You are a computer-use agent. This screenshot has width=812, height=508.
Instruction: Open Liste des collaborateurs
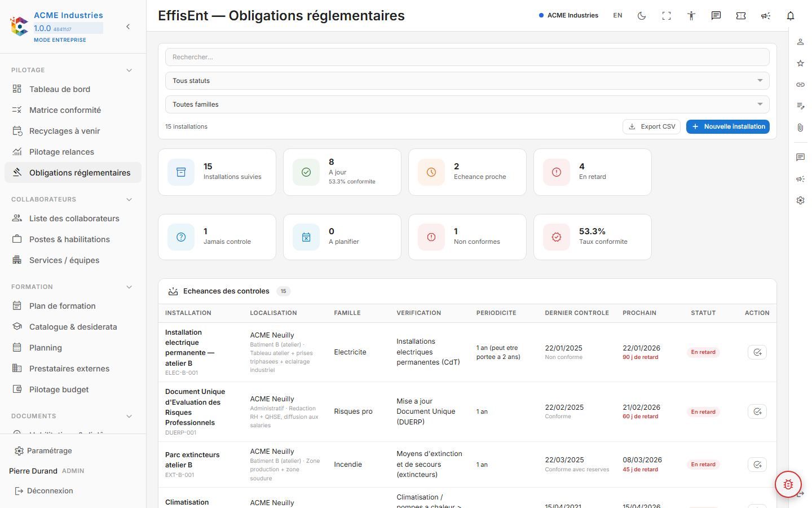(x=73, y=218)
